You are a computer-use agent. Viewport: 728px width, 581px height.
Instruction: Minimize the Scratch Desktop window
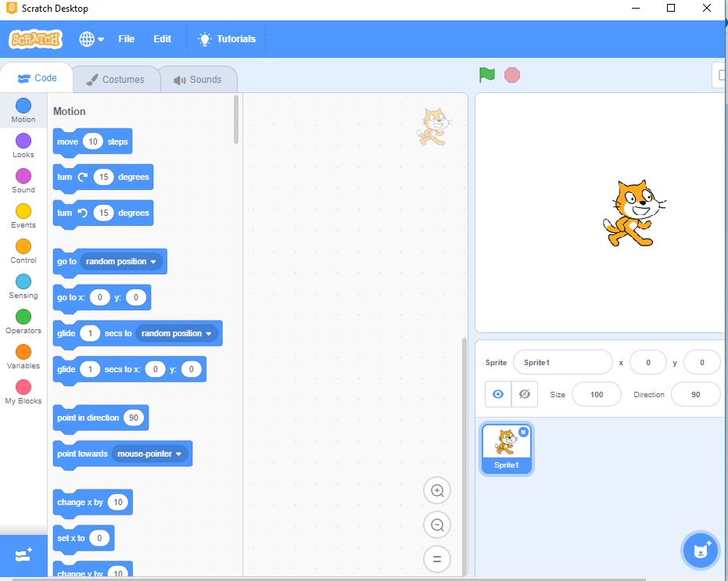[x=636, y=8]
